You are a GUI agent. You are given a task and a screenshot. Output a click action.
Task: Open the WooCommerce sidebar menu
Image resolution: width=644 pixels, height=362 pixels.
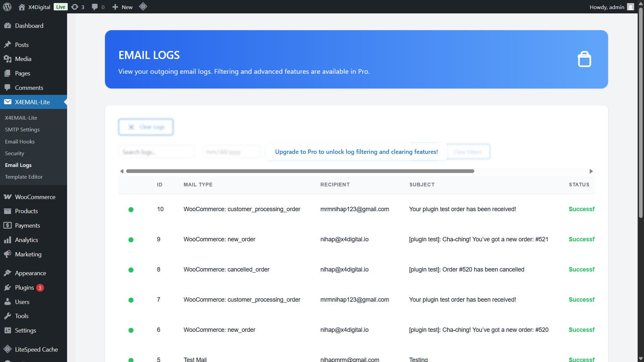[35, 197]
